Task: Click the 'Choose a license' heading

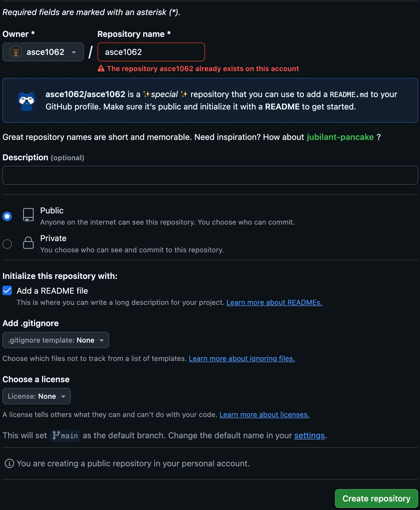Action: [36, 379]
